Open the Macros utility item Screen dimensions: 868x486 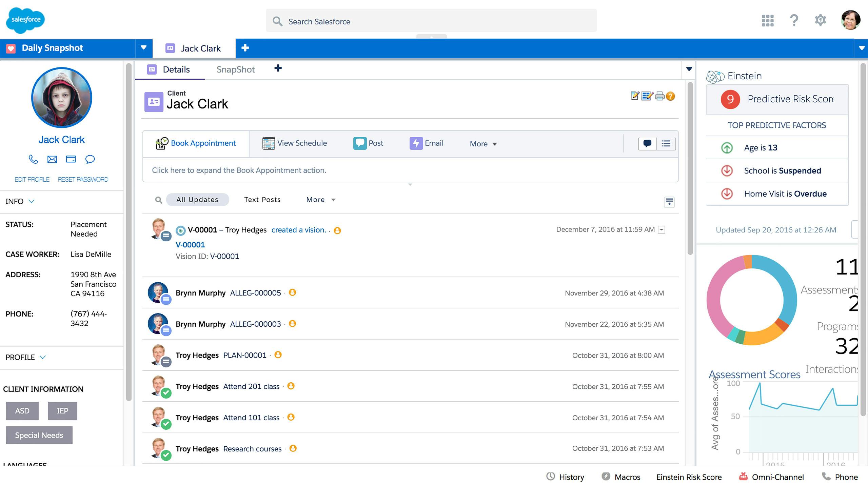(621, 477)
